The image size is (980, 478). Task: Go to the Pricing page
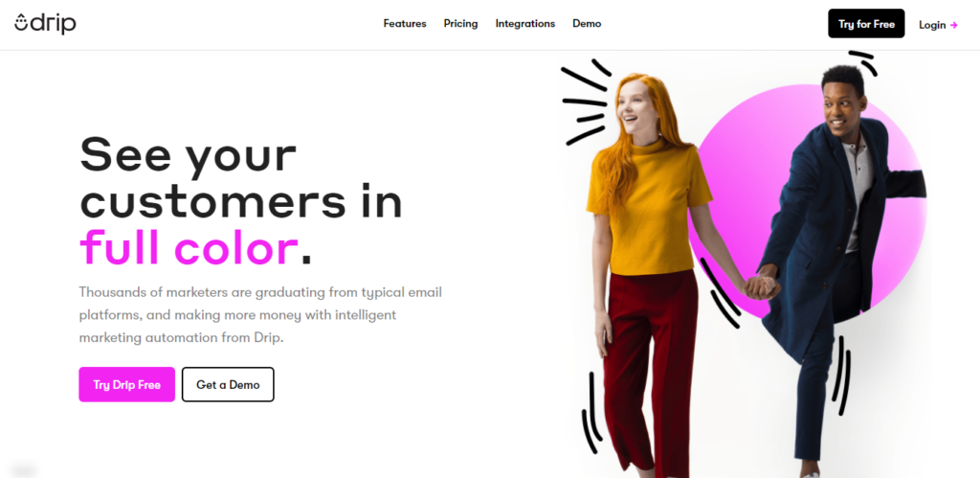(460, 24)
